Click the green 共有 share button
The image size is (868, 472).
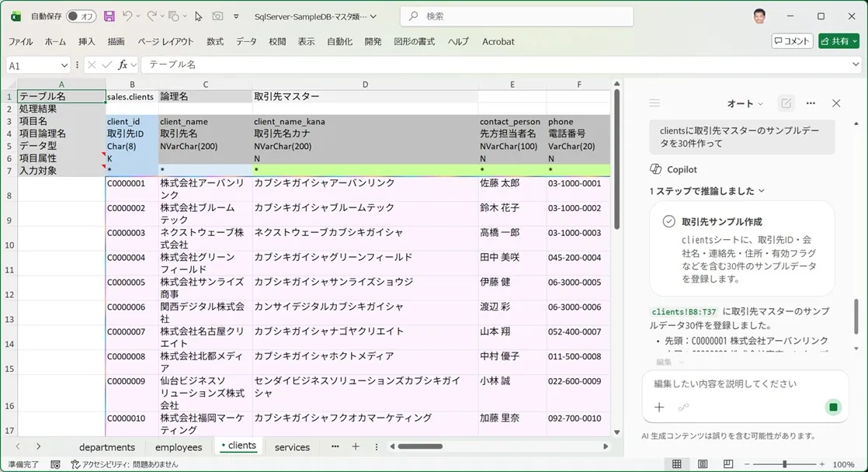838,41
